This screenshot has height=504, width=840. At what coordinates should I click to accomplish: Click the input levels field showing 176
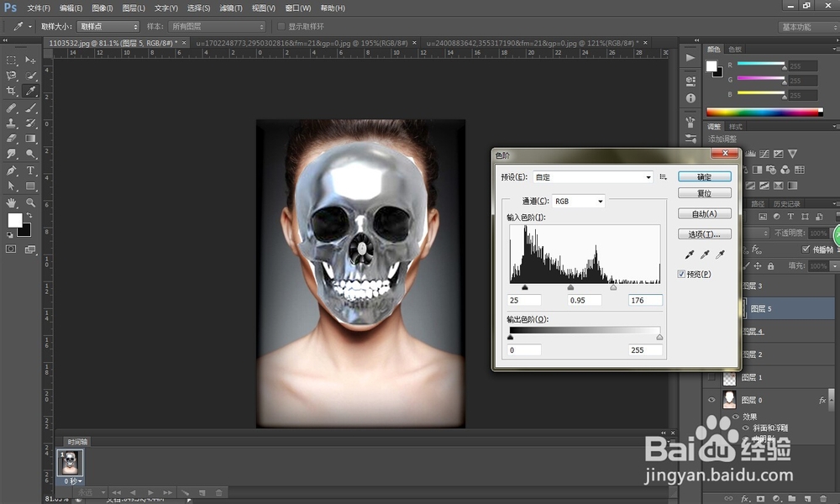tap(645, 300)
